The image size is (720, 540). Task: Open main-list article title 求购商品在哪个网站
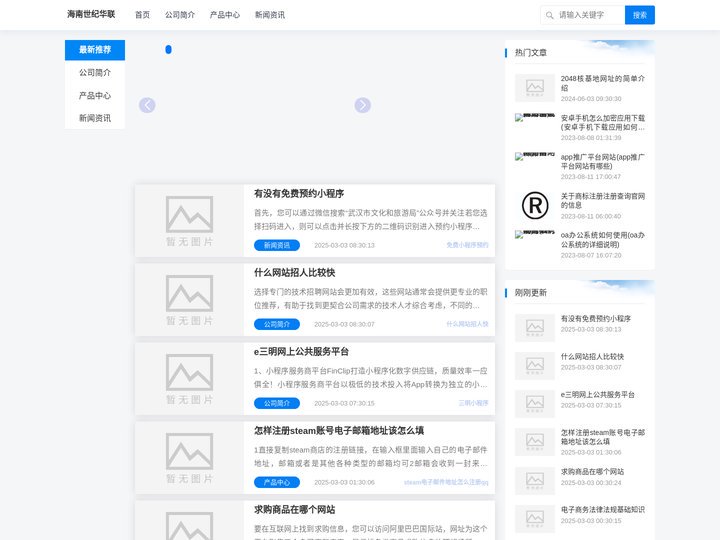click(x=294, y=510)
